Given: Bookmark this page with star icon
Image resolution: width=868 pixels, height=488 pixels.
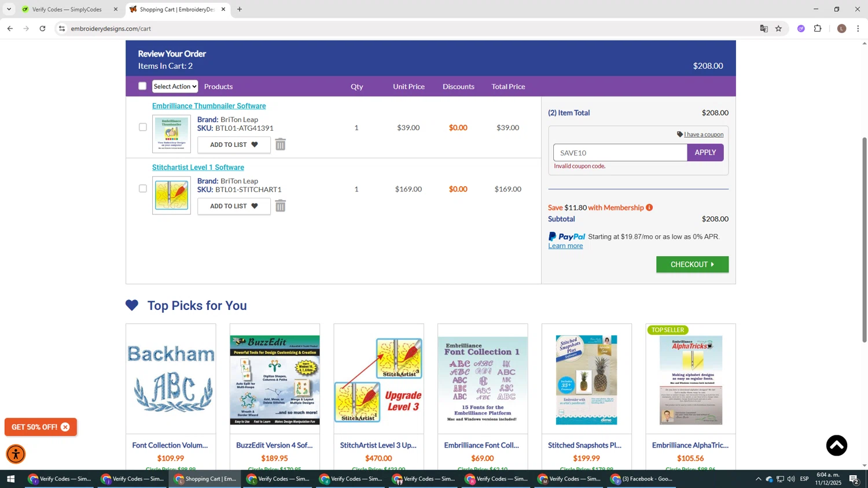Looking at the screenshot, I should click(778, 28).
